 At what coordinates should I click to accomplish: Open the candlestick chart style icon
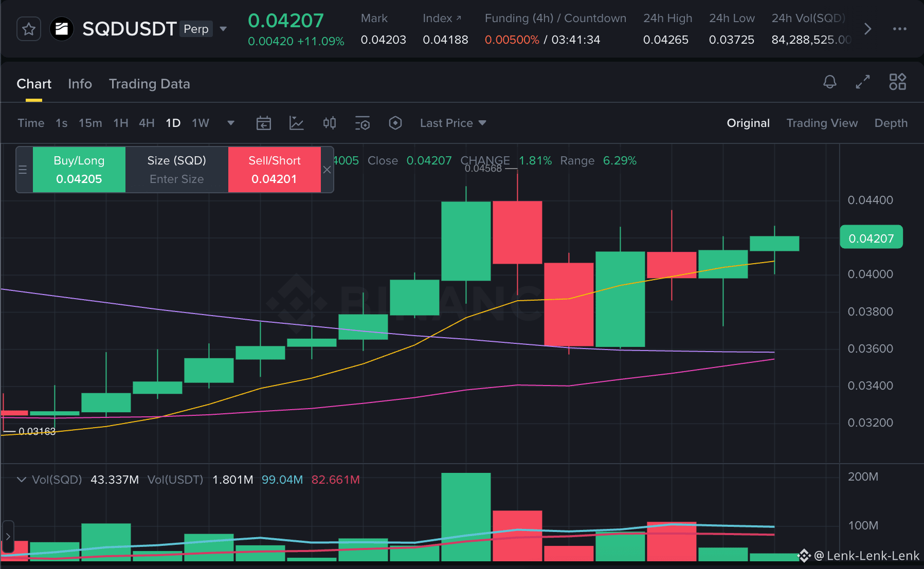330,123
